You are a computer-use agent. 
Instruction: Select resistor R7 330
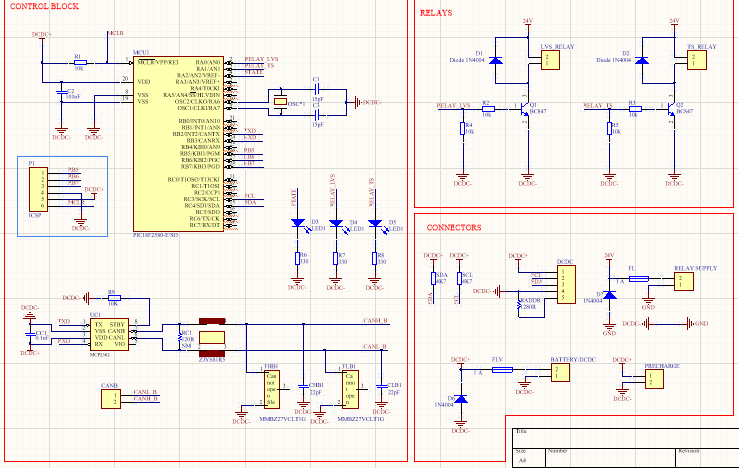[x=336, y=258]
